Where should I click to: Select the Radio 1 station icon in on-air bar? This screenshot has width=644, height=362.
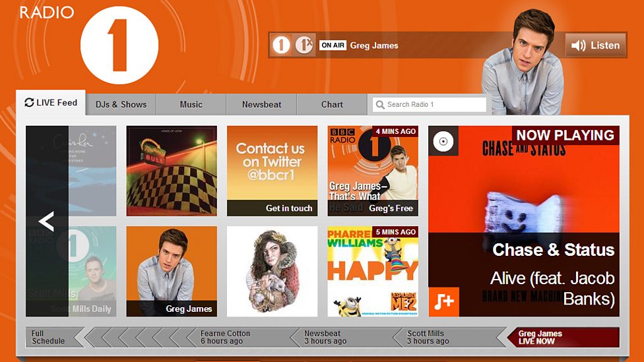pyautogui.click(x=281, y=45)
